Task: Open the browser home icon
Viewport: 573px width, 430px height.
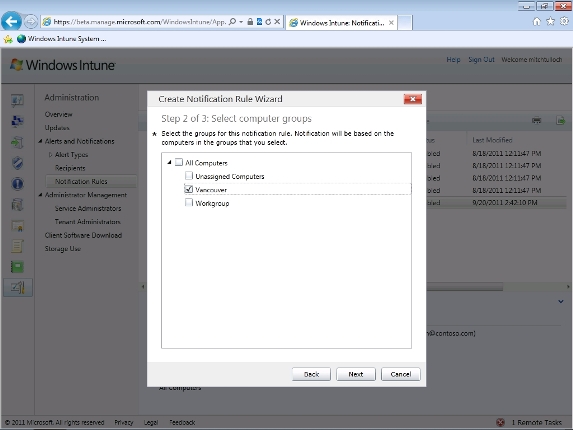Action: pos(536,22)
